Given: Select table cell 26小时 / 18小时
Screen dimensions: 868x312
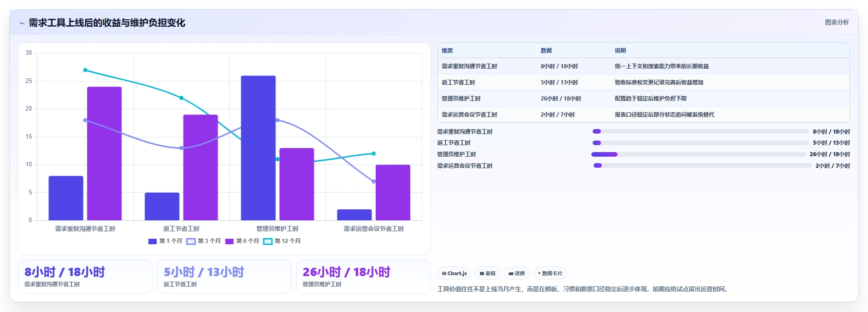Looking at the screenshot, I should tap(561, 99).
